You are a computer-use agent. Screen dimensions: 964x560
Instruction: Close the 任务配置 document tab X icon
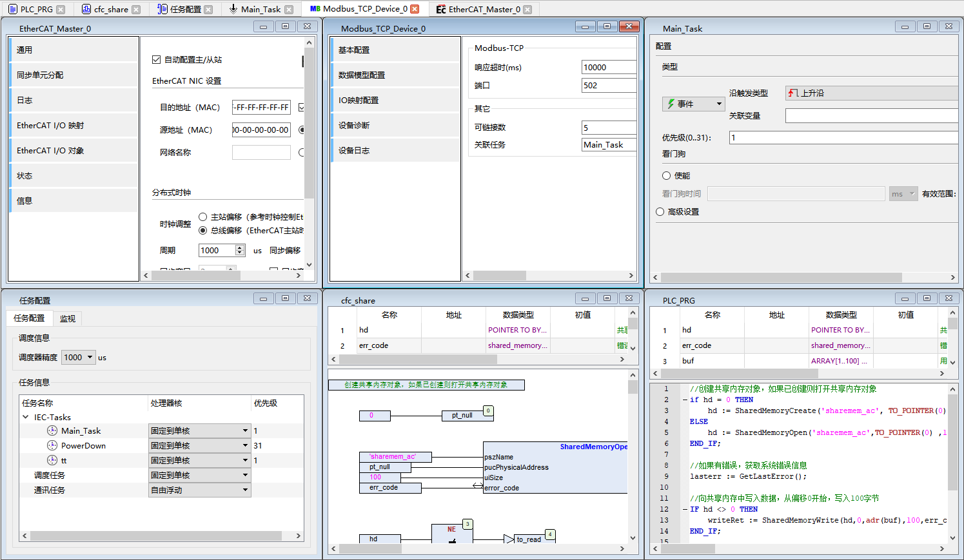click(x=208, y=9)
